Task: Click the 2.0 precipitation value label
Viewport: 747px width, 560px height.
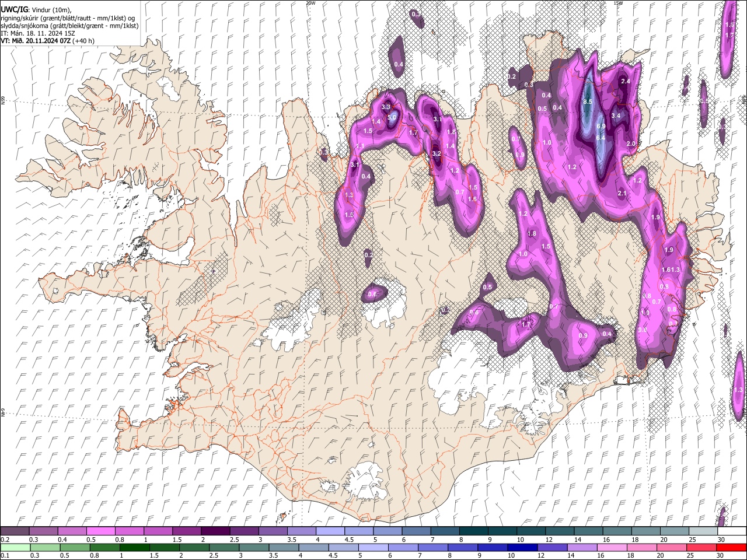Action: click(631, 143)
